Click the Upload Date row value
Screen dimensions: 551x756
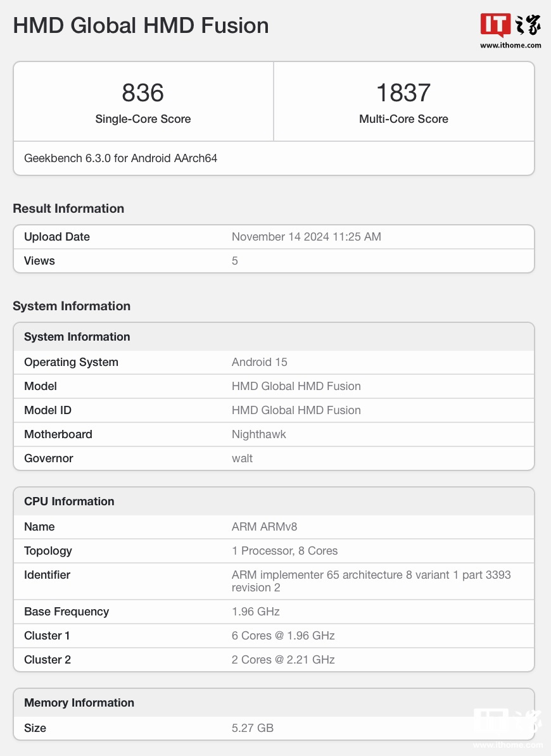(306, 237)
